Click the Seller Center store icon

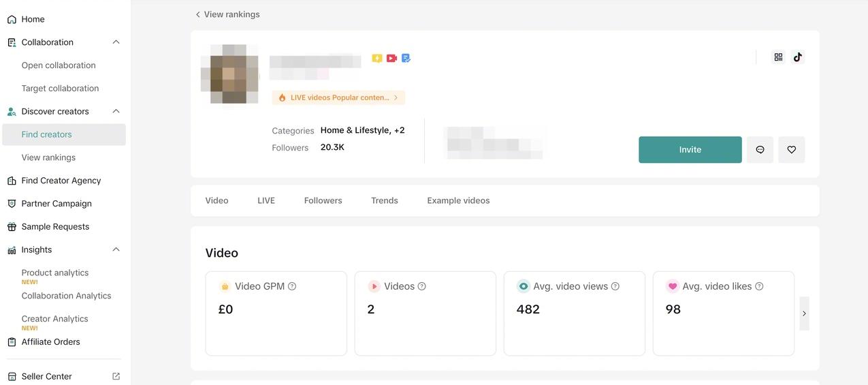[x=12, y=376]
